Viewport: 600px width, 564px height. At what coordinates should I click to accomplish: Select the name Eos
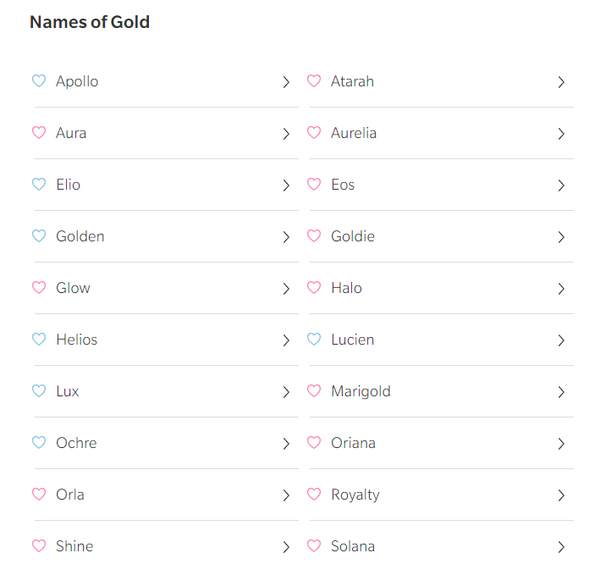[343, 185]
